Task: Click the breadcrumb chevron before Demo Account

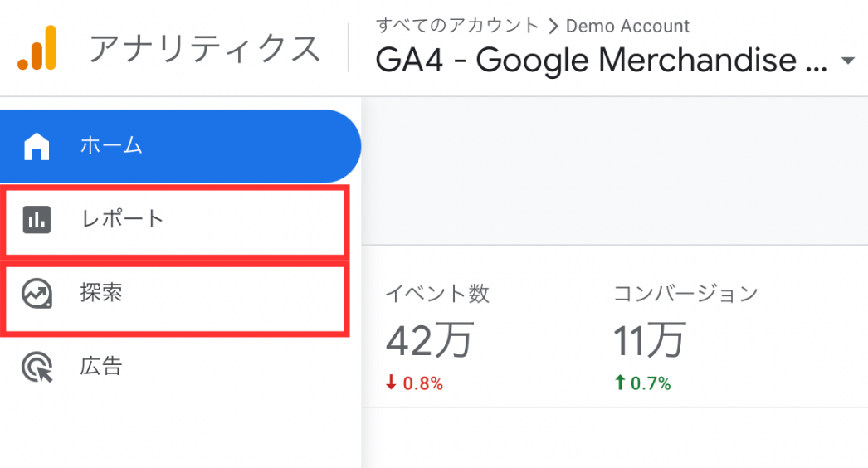Action: click(553, 26)
